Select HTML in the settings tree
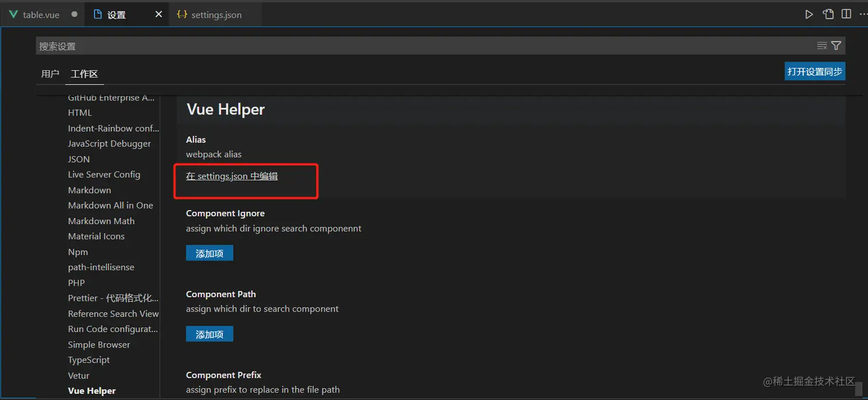This screenshot has width=868, height=400. click(x=80, y=112)
